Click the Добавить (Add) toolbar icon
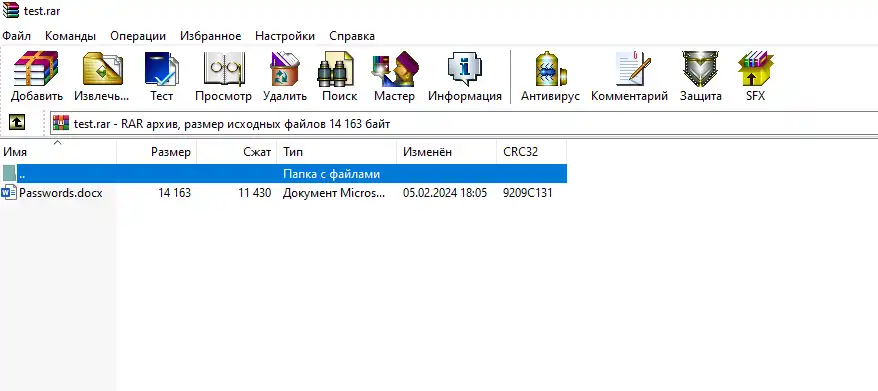The image size is (878, 391). click(x=36, y=69)
